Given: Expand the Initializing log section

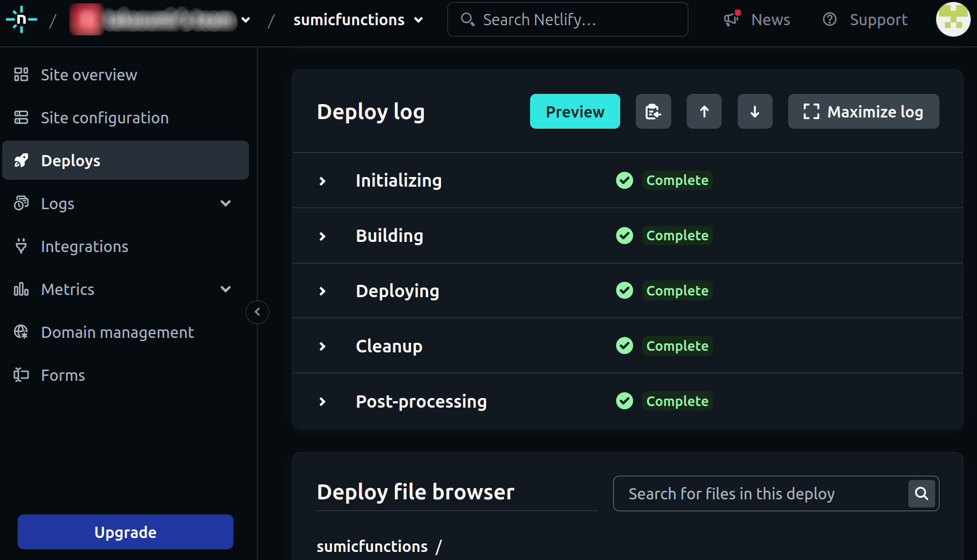Looking at the screenshot, I should coord(322,181).
